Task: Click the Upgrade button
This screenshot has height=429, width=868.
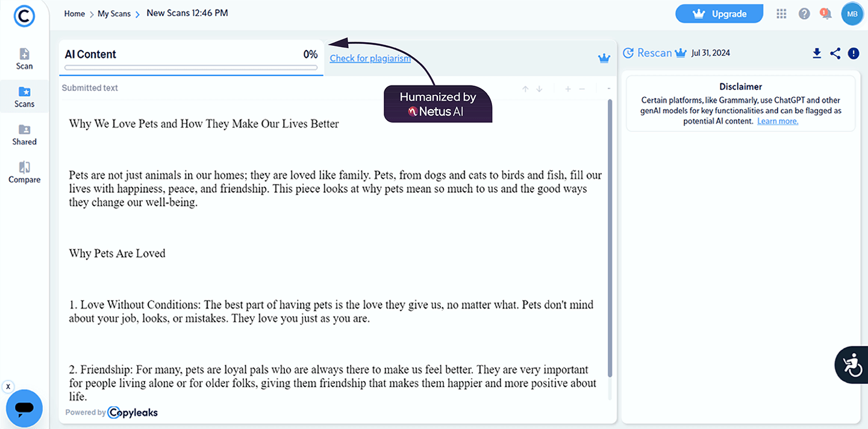Action: pos(719,14)
